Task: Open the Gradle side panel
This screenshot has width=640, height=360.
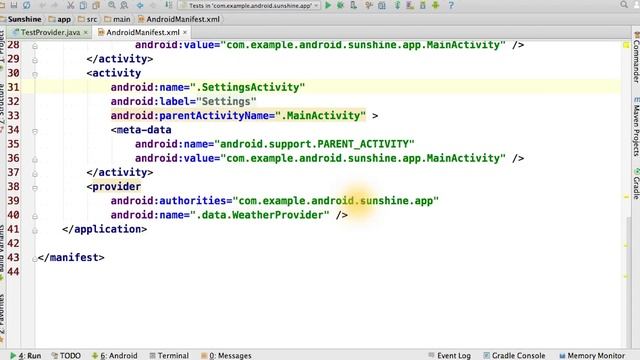Action: [636, 183]
